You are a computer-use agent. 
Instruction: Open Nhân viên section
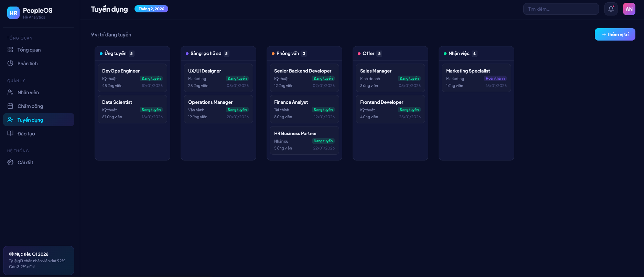[x=39, y=92]
